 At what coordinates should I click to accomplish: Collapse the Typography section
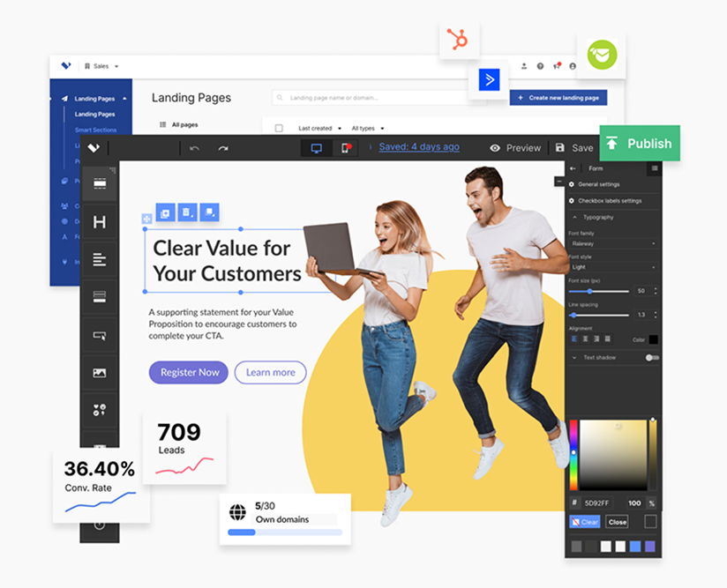576,217
